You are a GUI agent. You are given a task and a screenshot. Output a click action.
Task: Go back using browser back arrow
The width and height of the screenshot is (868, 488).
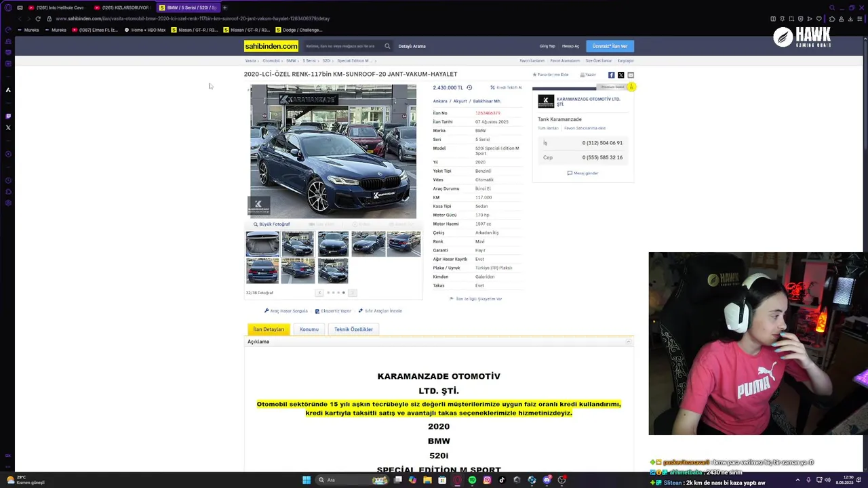[x=19, y=18]
